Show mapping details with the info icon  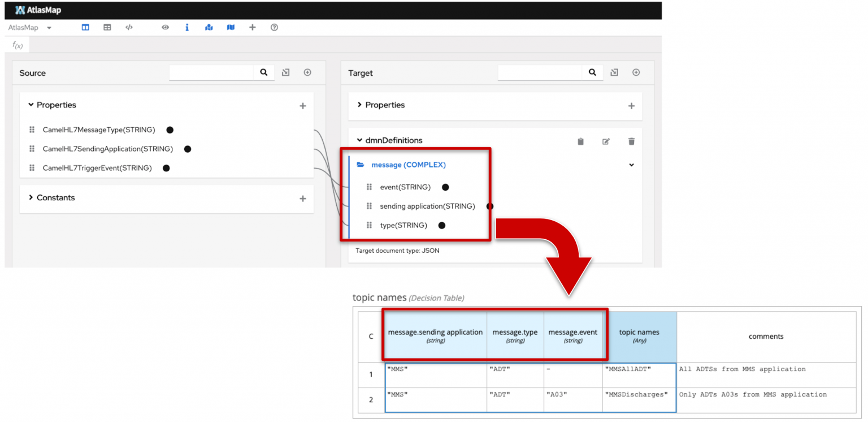(187, 27)
